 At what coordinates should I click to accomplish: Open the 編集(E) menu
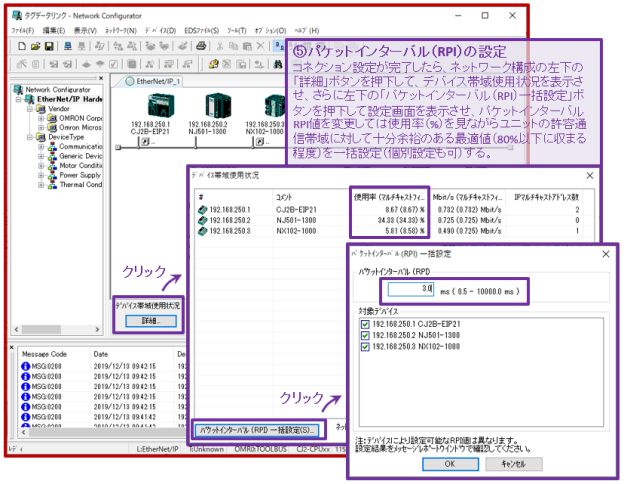click(x=54, y=31)
